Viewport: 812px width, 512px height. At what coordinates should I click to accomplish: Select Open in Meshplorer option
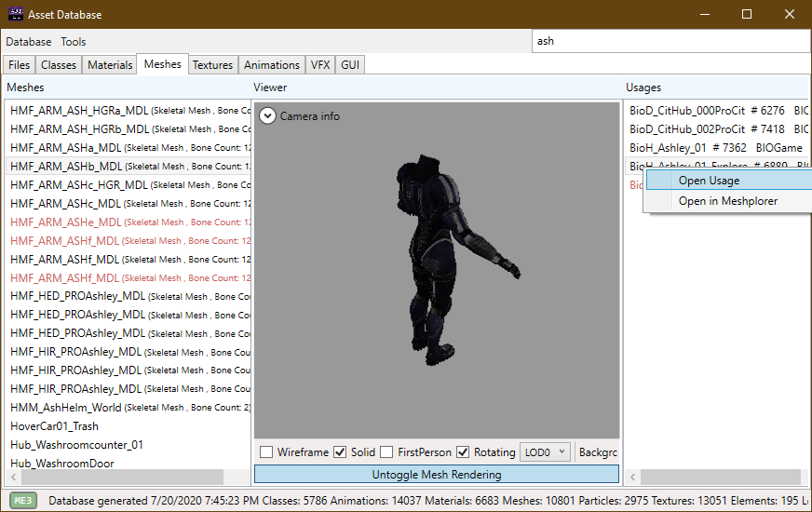tap(727, 201)
